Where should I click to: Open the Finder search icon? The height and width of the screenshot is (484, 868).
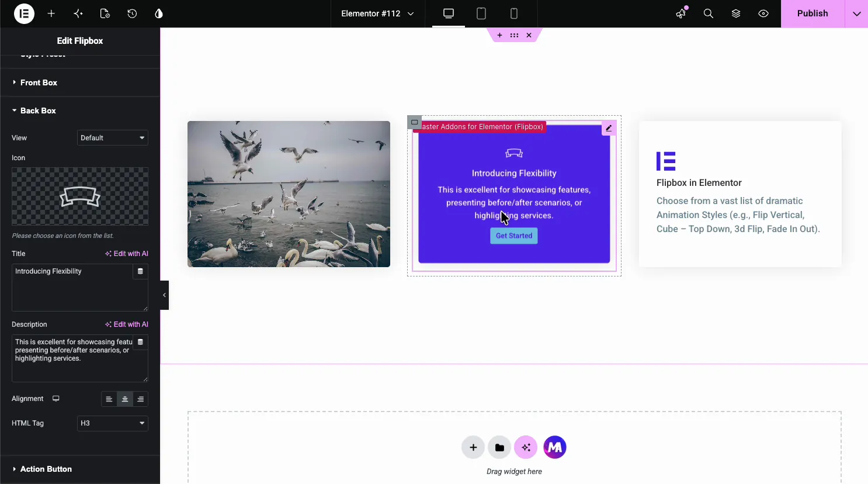point(709,13)
